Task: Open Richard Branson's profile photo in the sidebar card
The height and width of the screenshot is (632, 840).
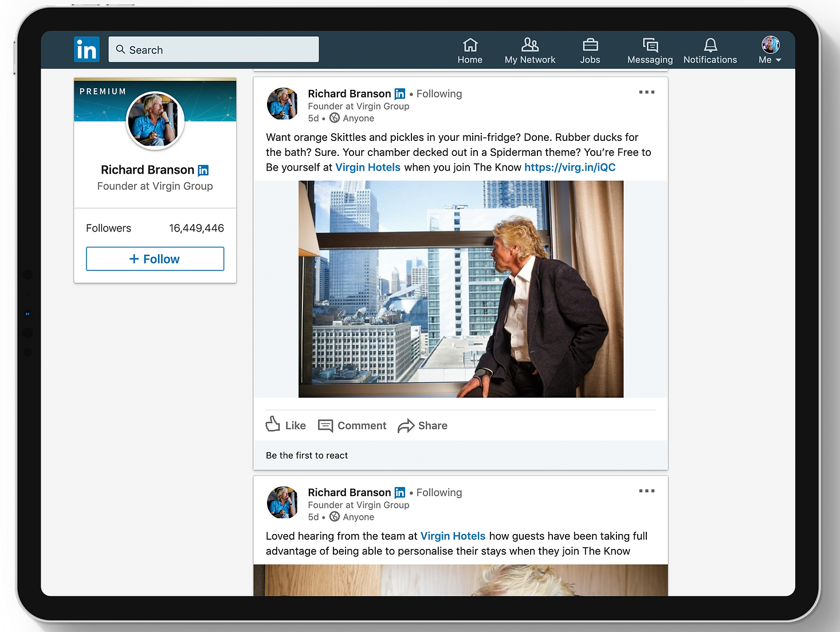Action: point(155,120)
